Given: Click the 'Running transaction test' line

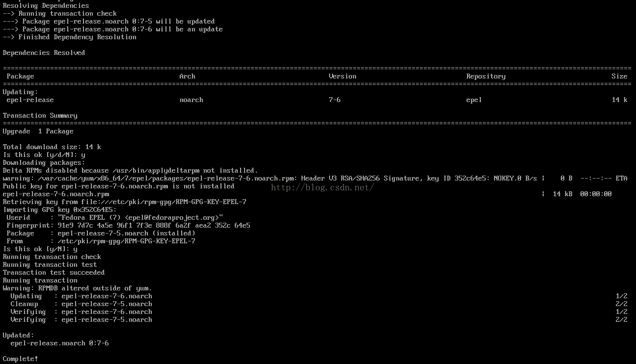Looking at the screenshot, I should coord(50,265).
